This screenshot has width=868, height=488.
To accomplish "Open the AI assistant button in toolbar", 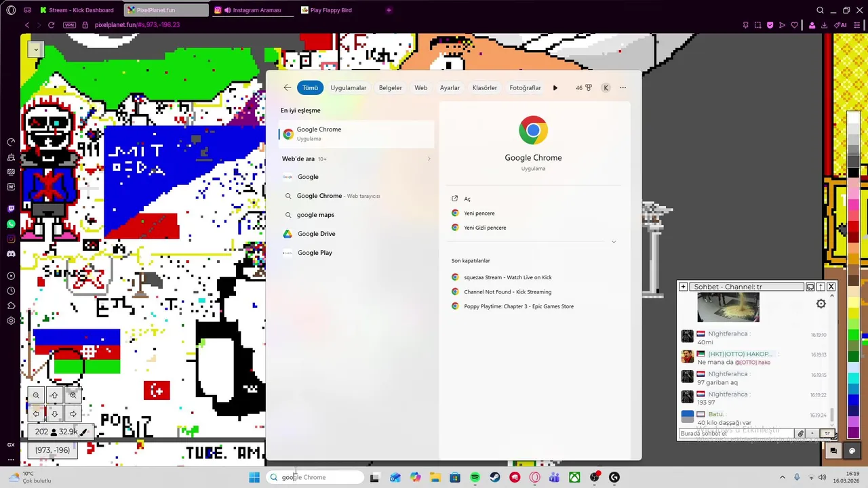I will tap(841, 25).
